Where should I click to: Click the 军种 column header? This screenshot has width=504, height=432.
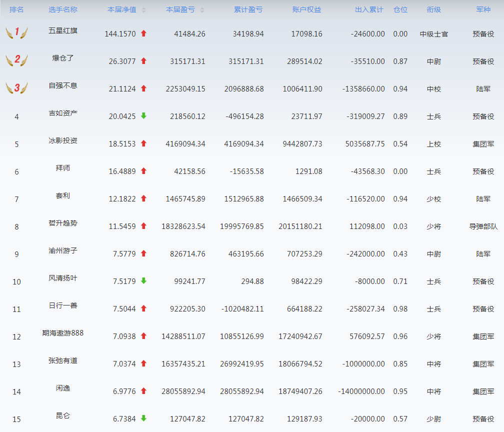[483, 9]
